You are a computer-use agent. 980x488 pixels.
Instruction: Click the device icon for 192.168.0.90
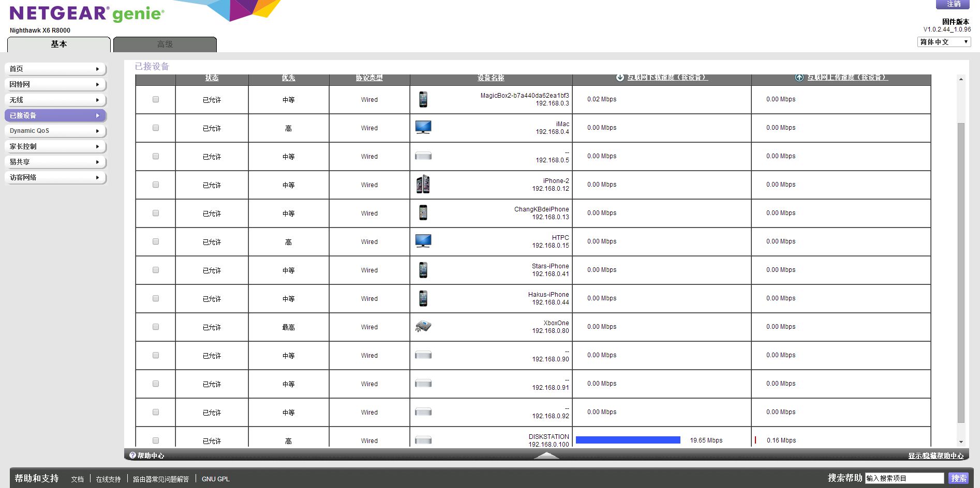(423, 355)
